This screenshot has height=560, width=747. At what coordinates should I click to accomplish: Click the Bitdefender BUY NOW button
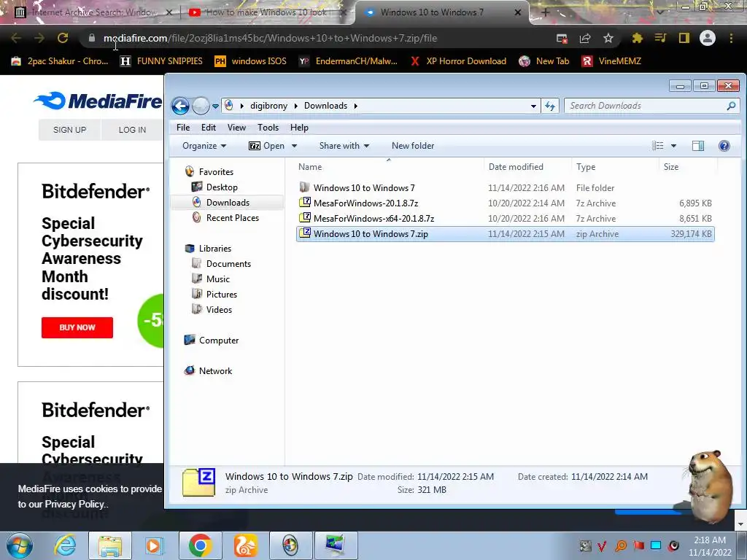point(77,327)
